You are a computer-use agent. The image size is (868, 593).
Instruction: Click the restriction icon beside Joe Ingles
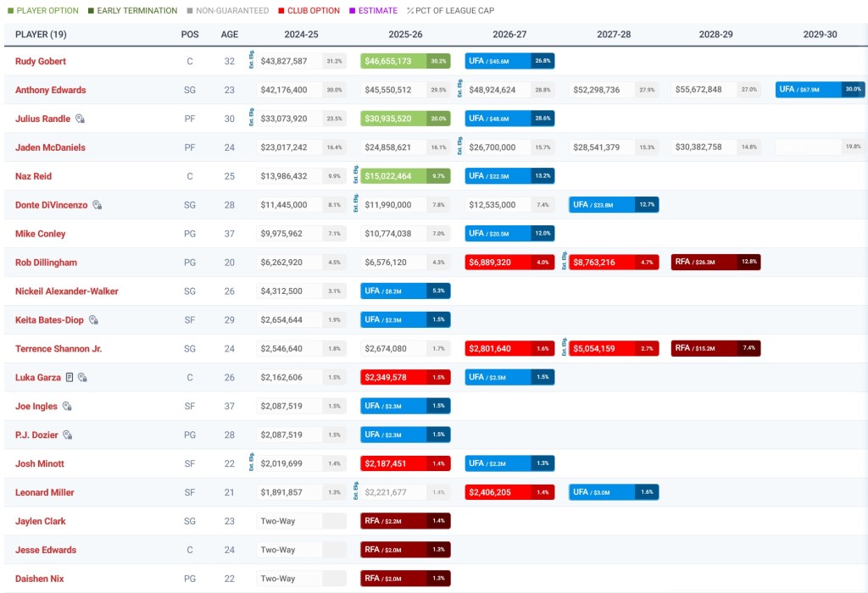click(x=67, y=407)
